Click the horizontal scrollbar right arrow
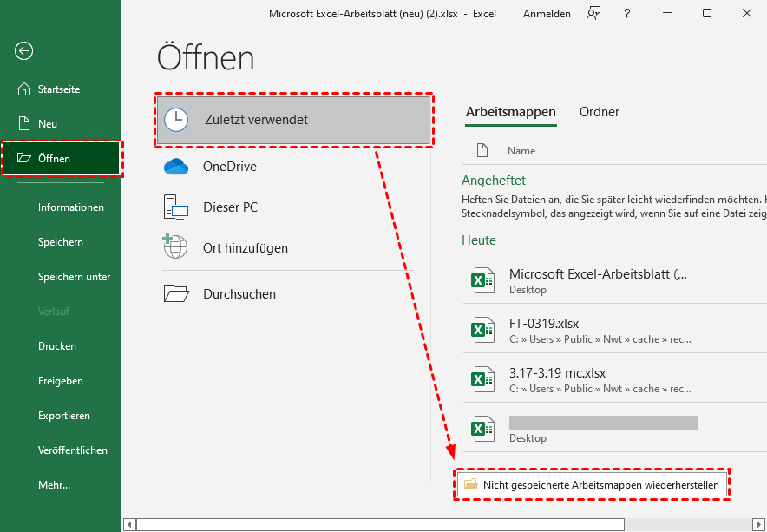Image resolution: width=767 pixels, height=532 pixels. pyautogui.click(x=758, y=524)
